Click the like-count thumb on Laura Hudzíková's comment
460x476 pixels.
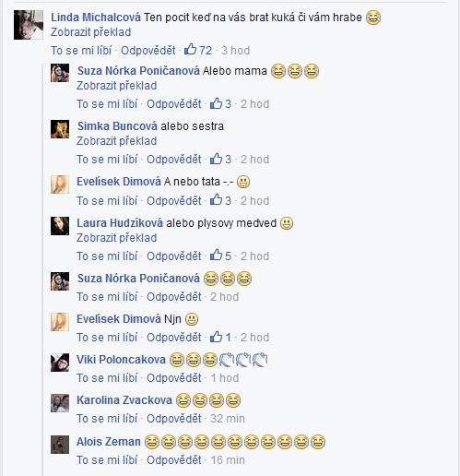[x=216, y=255]
